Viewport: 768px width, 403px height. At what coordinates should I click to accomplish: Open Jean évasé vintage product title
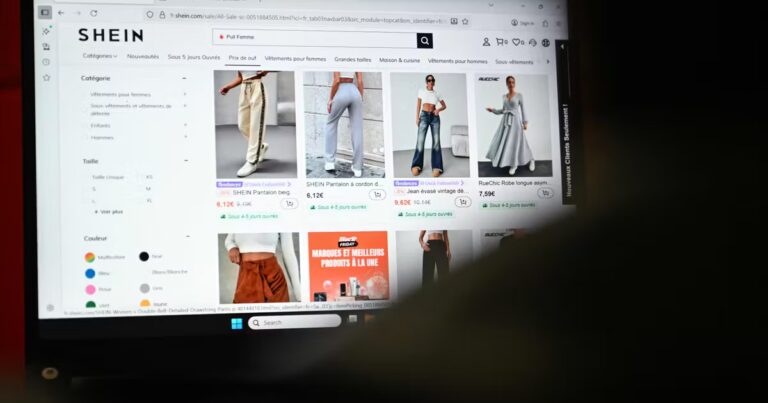tap(435, 191)
